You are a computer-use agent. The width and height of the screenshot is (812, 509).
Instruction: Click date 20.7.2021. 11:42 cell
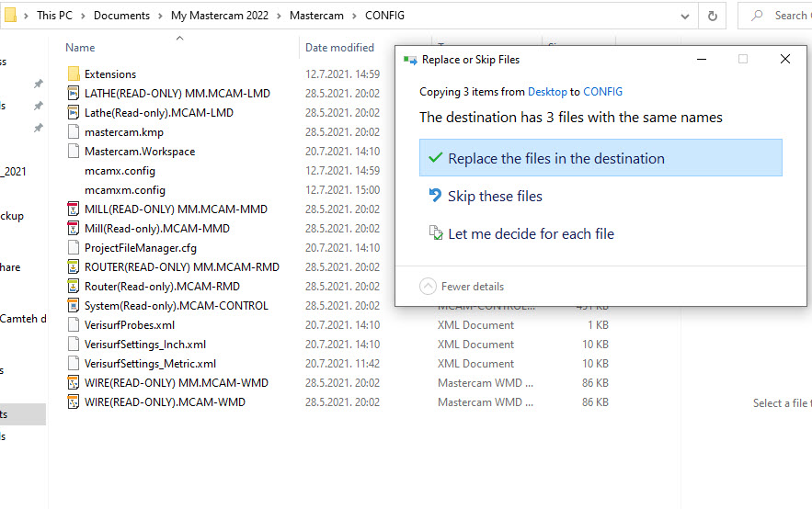pyautogui.click(x=342, y=364)
